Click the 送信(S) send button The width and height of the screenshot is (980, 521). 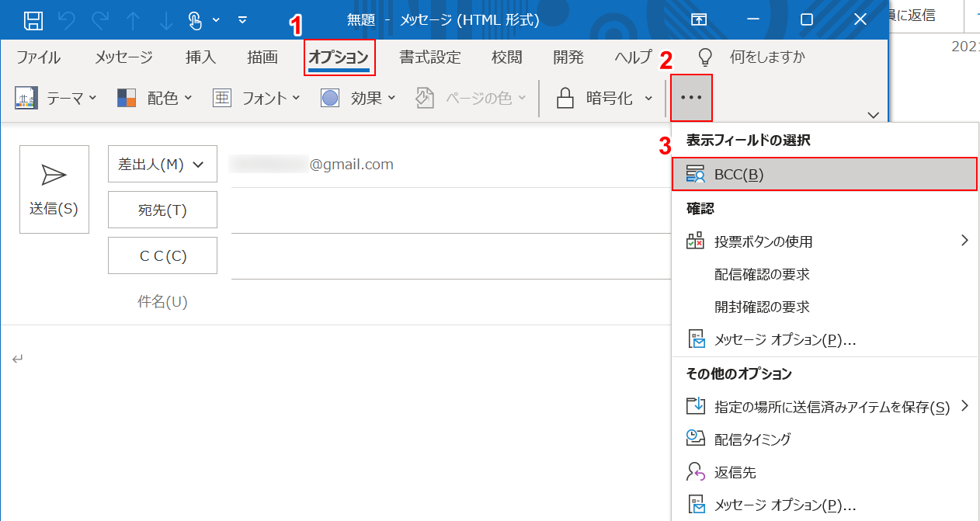pyautogui.click(x=54, y=189)
